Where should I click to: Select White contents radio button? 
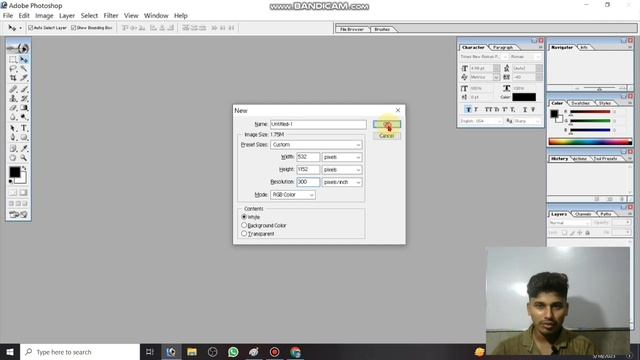point(244,217)
